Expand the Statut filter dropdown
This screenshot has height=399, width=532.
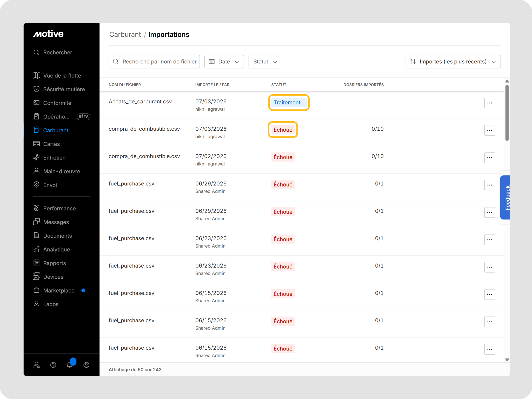[x=265, y=62]
